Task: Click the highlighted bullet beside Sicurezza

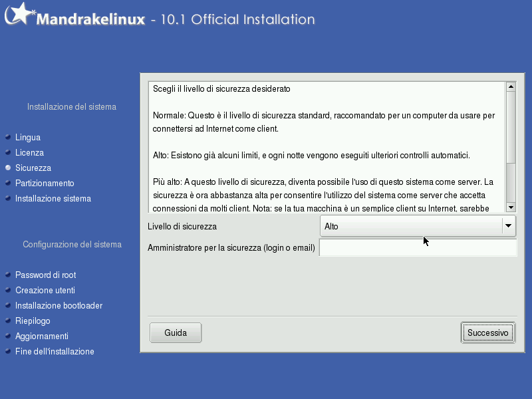Action: pos(8,168)
